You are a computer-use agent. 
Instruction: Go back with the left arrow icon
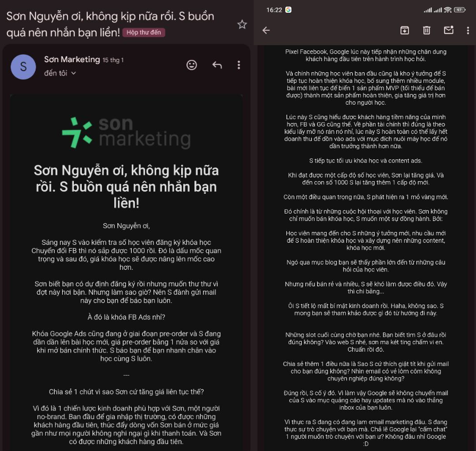coord(266,30)
